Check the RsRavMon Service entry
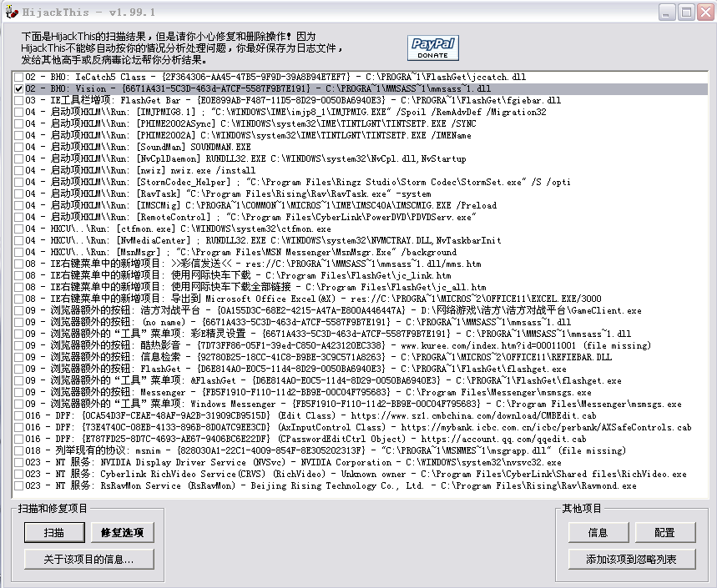717x588 pixels. [18, 485]
